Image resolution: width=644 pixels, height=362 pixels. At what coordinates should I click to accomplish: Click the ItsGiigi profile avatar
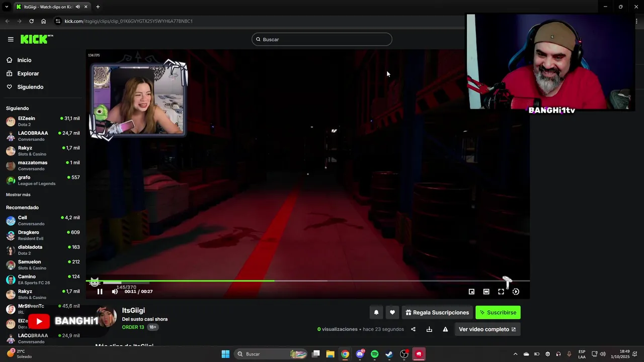tap(107, 318)
